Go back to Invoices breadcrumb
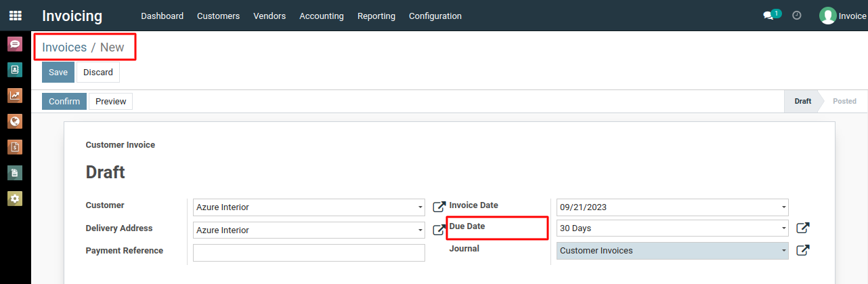The height and width of the screenshot is (284, 868). click(x=64, y=47)
